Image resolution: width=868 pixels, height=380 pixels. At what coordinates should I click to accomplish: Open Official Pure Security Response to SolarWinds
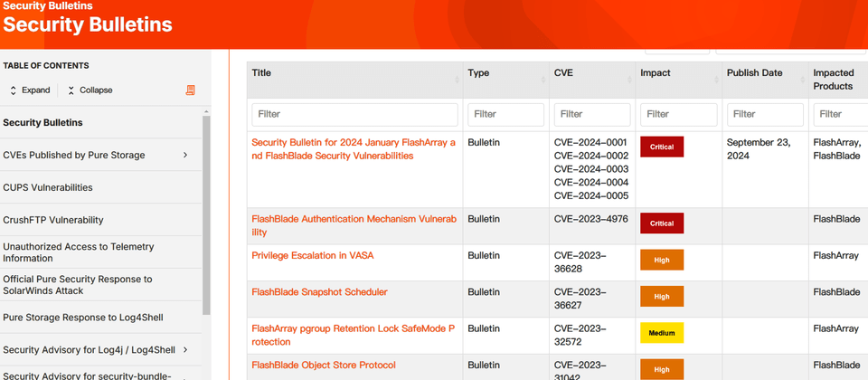coord(78,285)
